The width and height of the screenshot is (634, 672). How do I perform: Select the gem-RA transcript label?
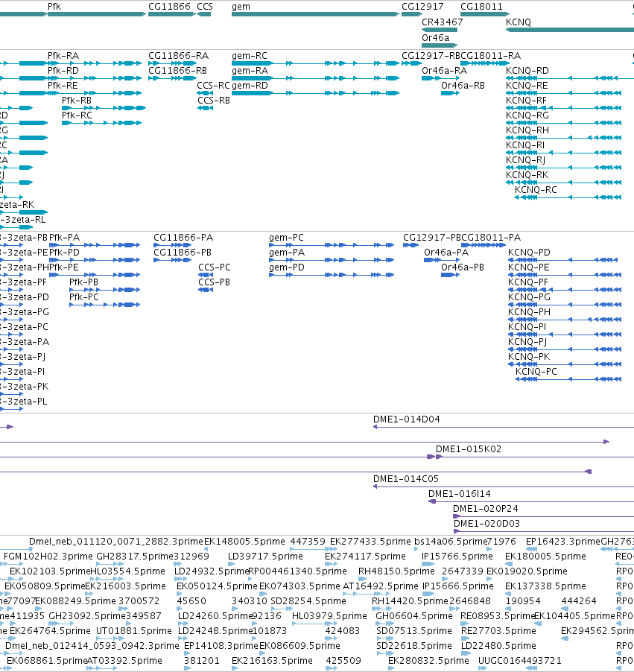point(250,71)
